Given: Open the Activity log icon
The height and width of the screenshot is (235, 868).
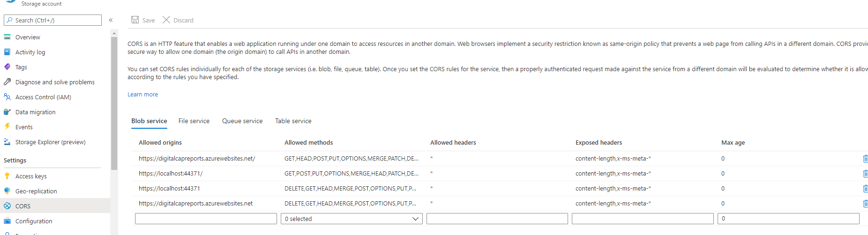Looking at the screenshot, I should point(7,52).
